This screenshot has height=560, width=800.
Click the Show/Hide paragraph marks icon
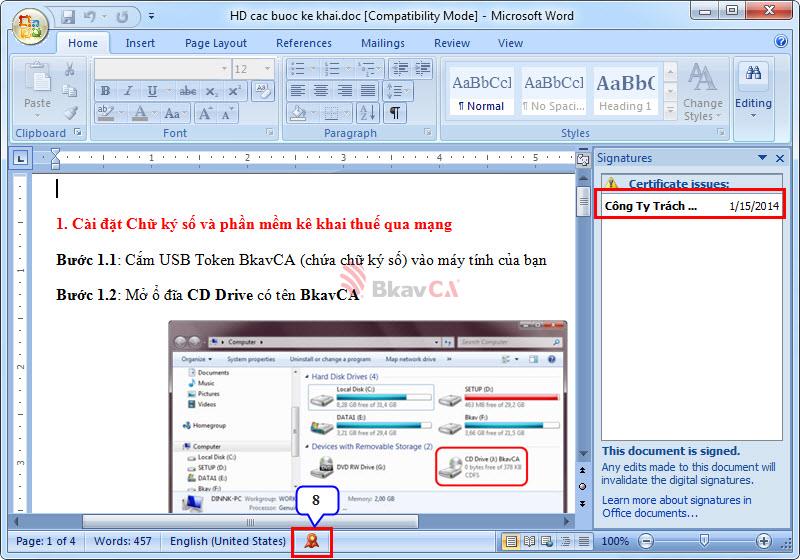click(x=396, y=113)
